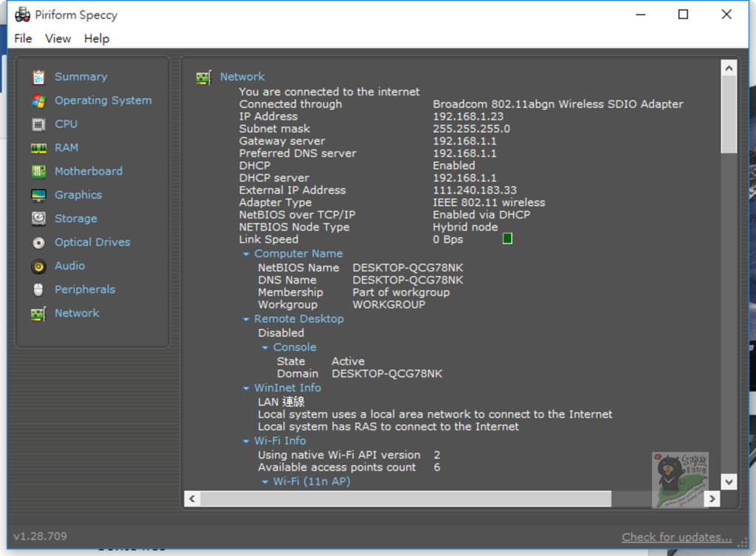Select the Network section in sidebar

point(77,313)
